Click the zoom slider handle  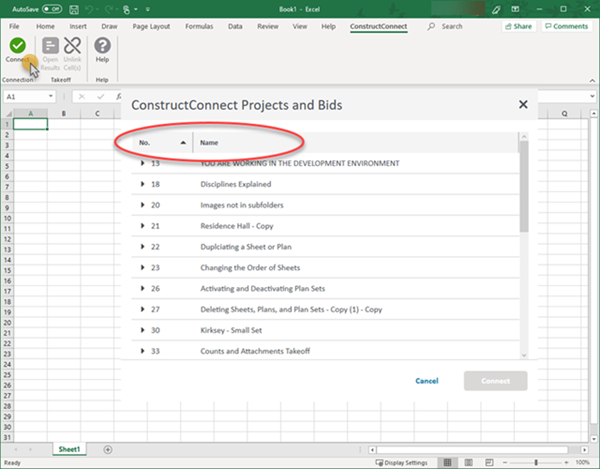click(x=536, y=462)
